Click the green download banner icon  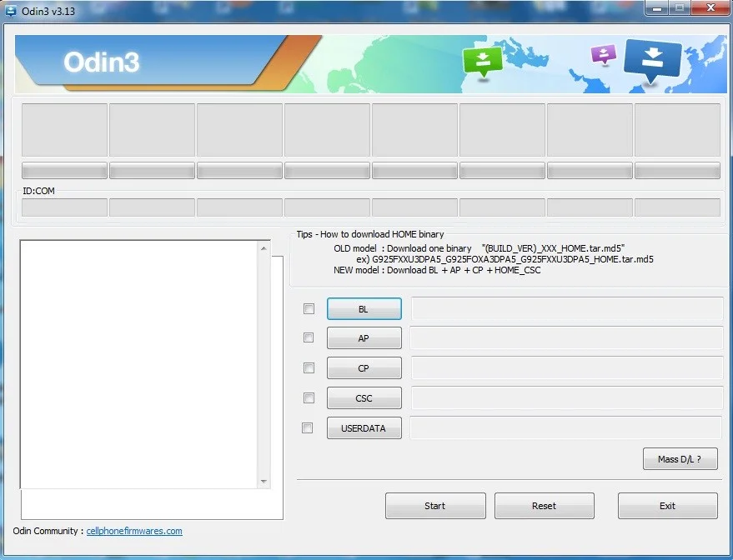tap(483, 62)
